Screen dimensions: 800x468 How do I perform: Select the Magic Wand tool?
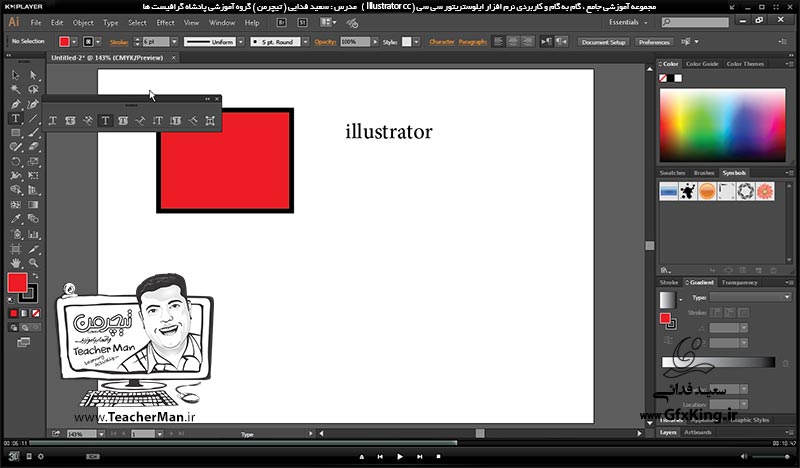click(x=15, y=90)
